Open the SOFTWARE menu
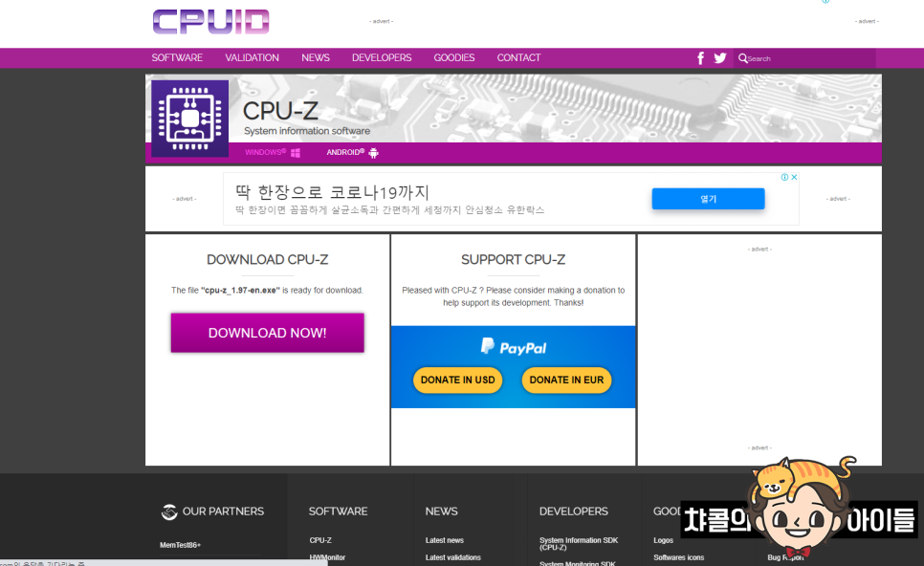Viewport: 924px width, 566px height. coord(177,57)
